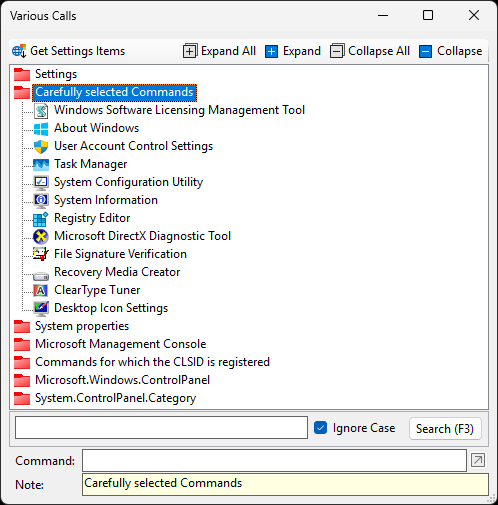Click Get Settings Items in toolbar
This screenshot has width=498, height=505.
68,51
